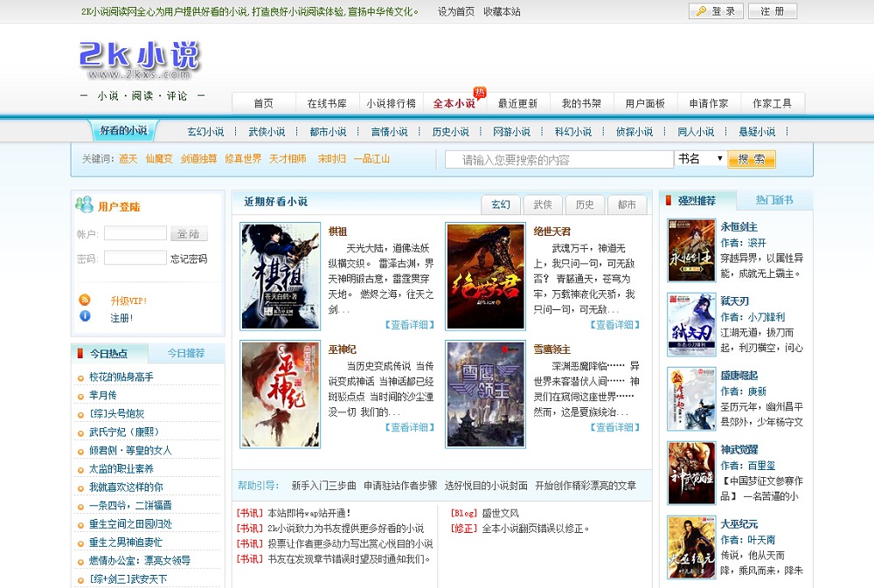
Task: Open the 永恒剑主 cover thumbnail
Action: point(691,250)
